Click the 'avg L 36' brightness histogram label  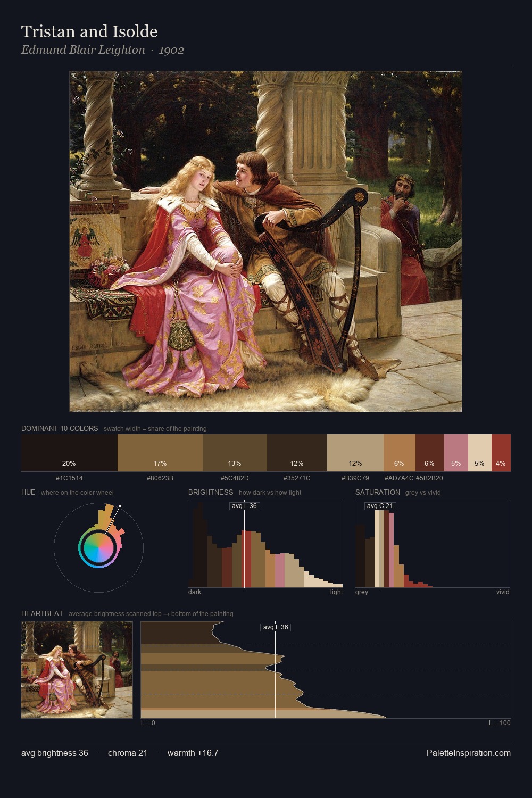tap(244, 506)
